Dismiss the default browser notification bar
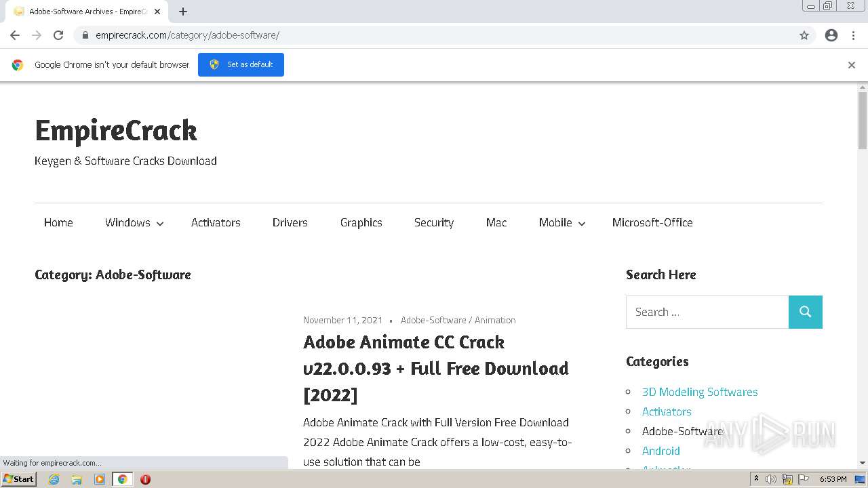 pyautogui.click(x=852, y=65)
